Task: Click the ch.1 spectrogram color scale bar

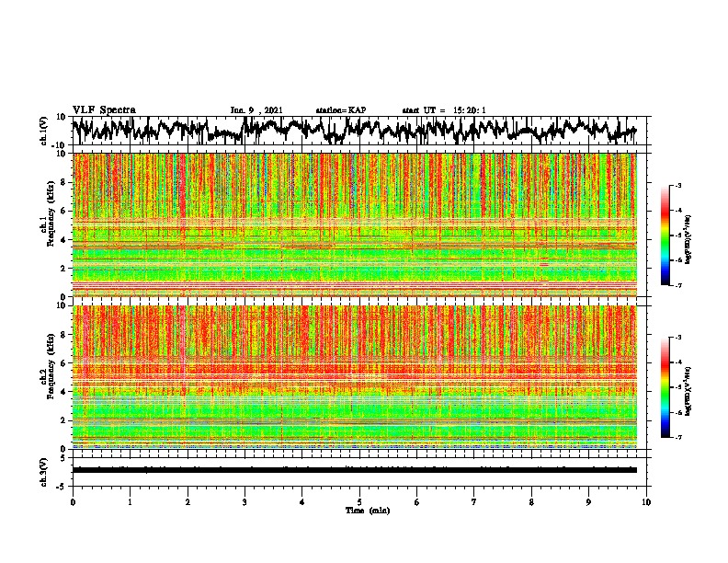Action: (665, 236)
